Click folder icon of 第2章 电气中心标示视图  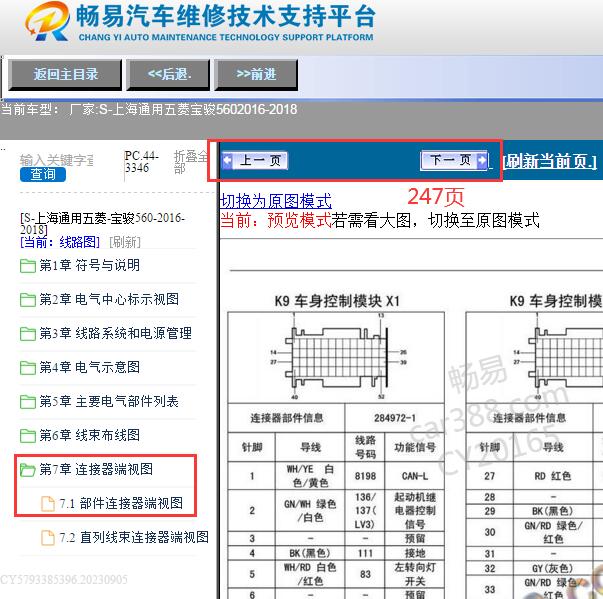pos(28,300)
